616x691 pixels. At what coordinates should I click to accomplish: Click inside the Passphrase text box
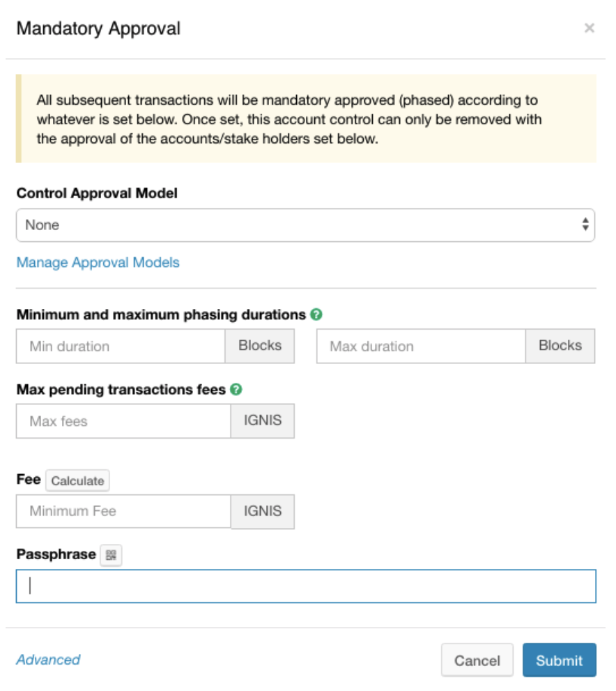tap(305, 586)
